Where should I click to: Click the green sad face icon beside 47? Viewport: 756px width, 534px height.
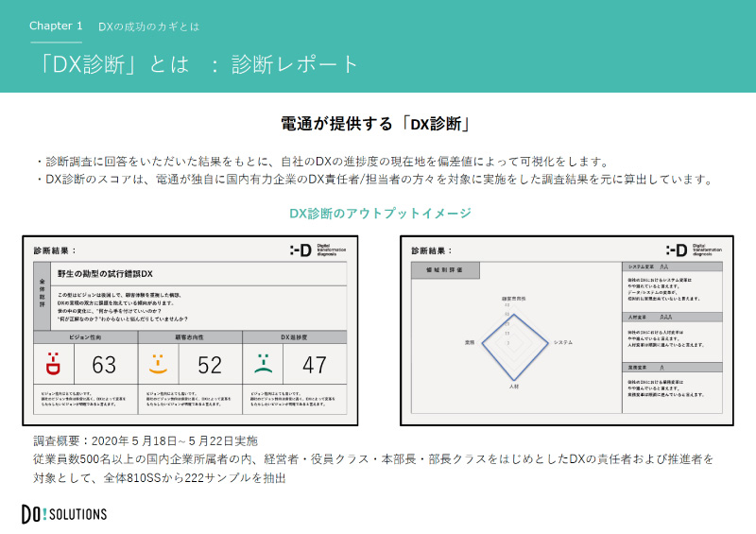263,363
